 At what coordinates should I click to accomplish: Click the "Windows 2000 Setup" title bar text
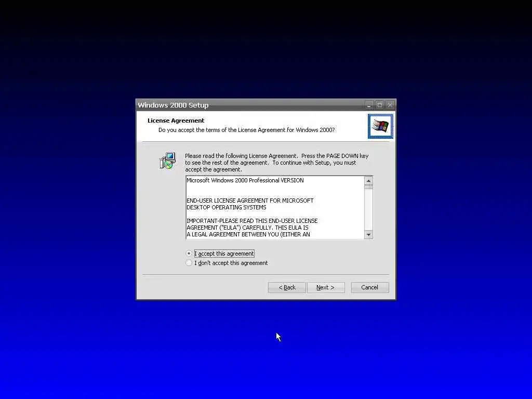173,105
